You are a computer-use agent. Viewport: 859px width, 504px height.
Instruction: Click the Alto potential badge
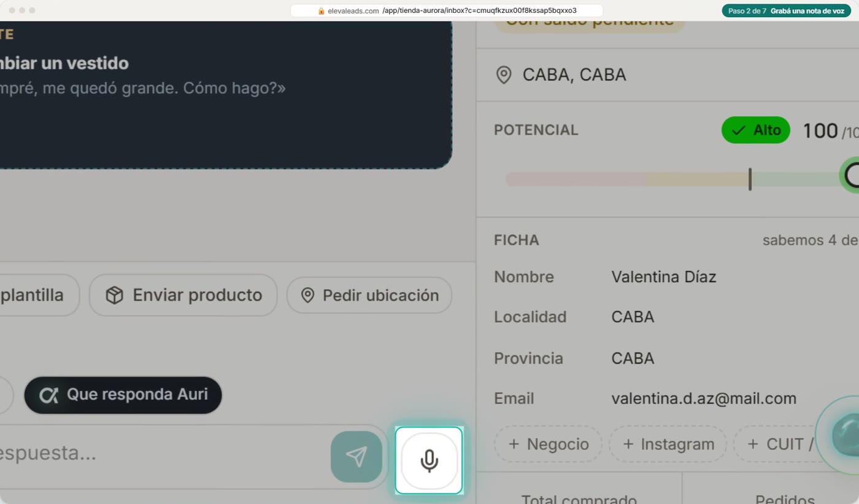(x=756, y=130)
